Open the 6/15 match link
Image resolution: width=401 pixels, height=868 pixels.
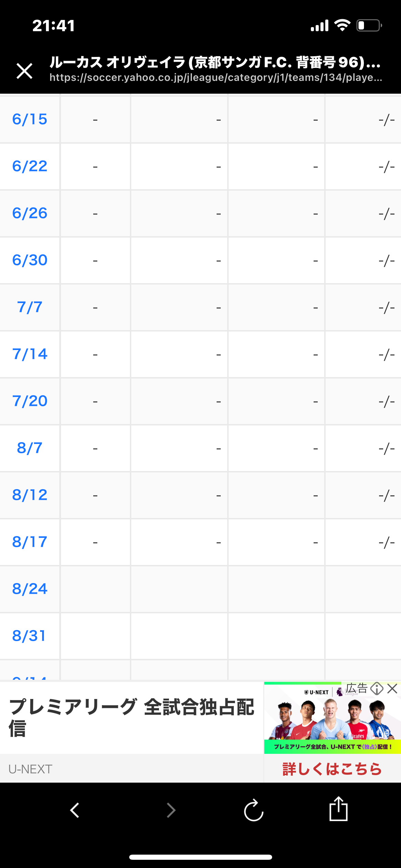pos(30,119)
